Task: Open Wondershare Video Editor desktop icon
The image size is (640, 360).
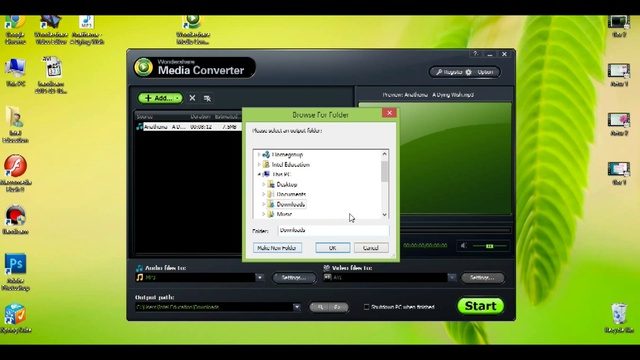Action: [51, 29]
